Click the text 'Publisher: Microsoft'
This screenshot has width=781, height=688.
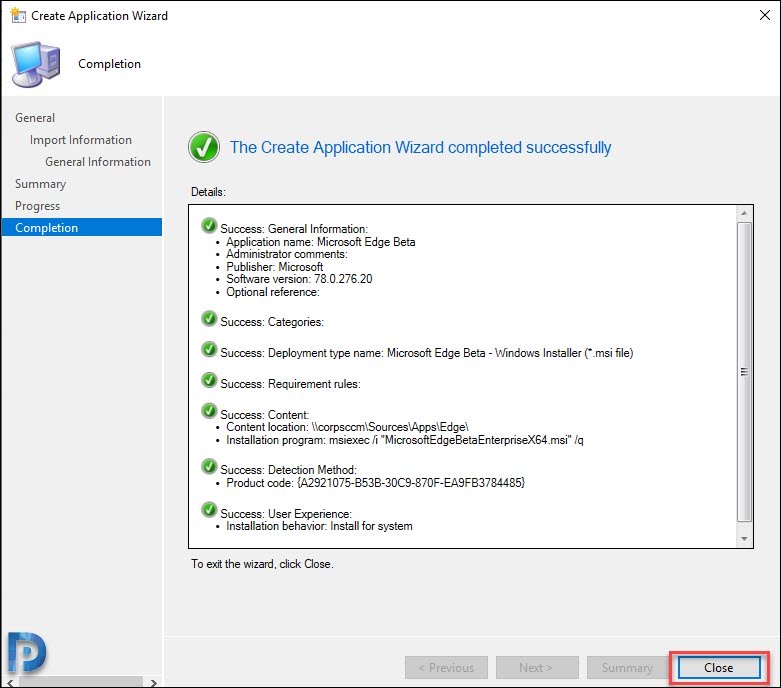click(x=274, y=267)
